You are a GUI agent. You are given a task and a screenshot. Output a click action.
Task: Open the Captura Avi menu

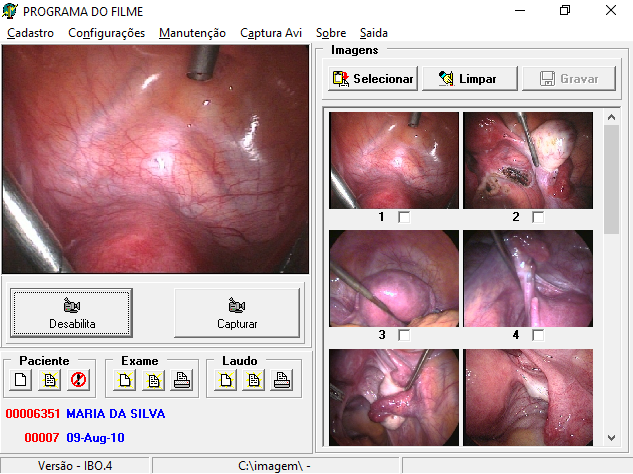(x=271, y=33)
